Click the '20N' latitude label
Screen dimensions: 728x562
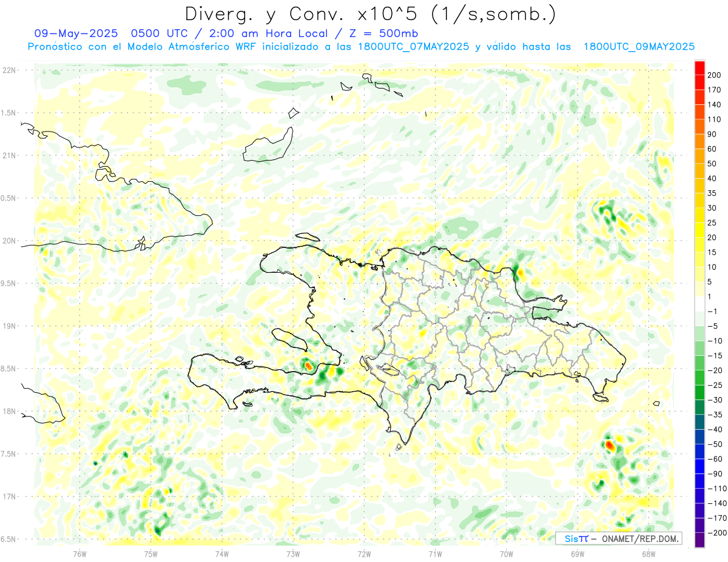(8, 241)
